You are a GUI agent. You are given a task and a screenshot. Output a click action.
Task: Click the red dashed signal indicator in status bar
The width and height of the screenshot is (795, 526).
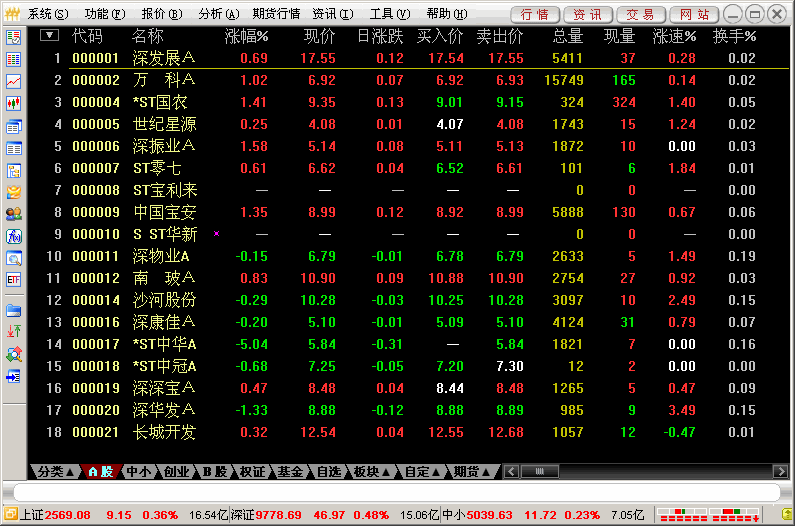click(x=708, y=515)
